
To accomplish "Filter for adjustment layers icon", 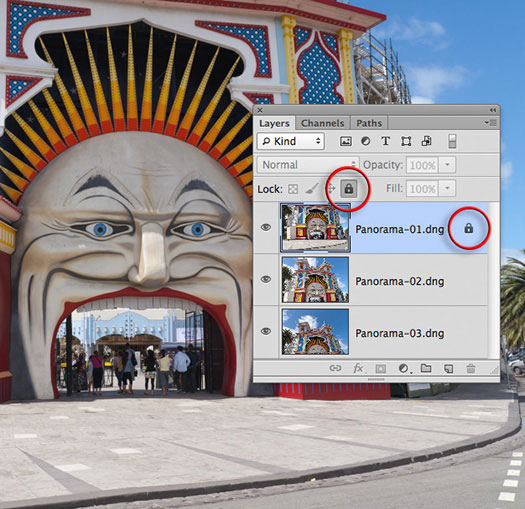I will (366, 141).
